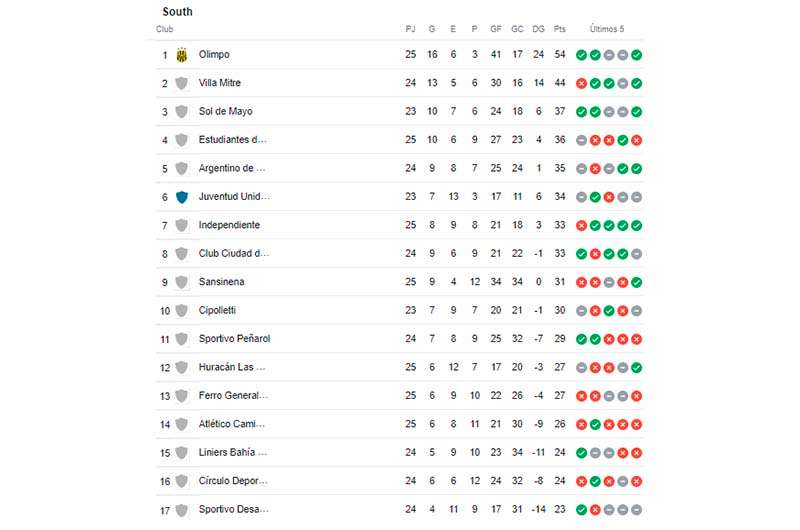
Task: Select the Huracán Las … team row name
Action: (232, 367)
